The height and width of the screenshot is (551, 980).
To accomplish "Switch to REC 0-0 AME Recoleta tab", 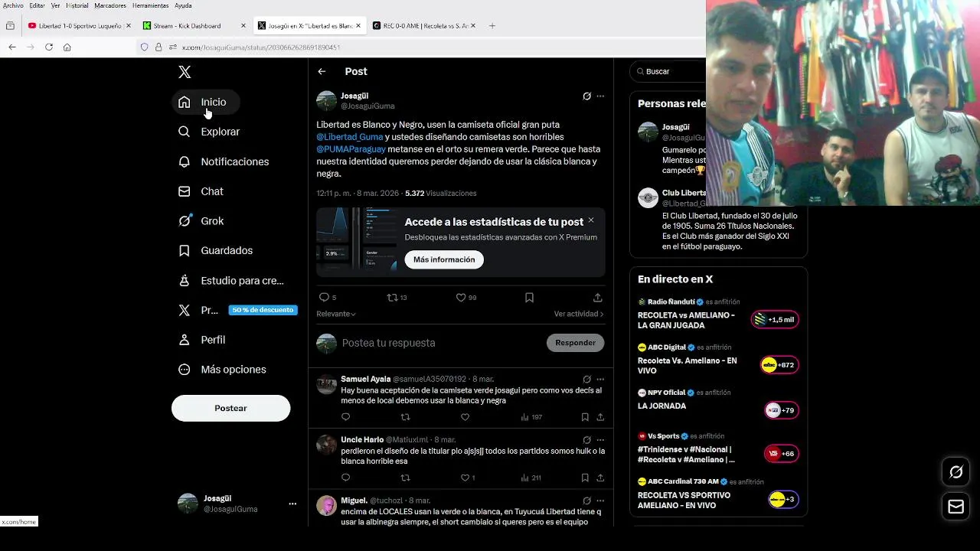I will coord(425,25).
